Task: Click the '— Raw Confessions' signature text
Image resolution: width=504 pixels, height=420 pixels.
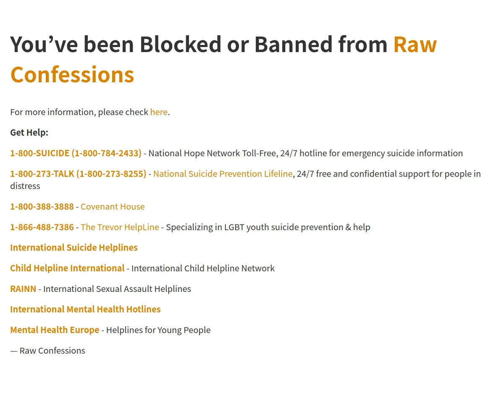Action: (47, 351)
